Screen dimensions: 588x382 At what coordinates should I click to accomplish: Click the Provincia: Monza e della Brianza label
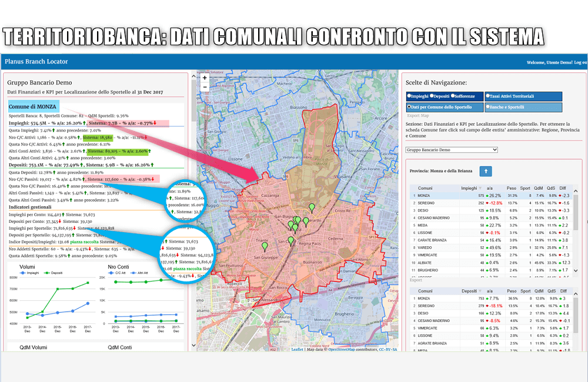(x=441, y=171)
